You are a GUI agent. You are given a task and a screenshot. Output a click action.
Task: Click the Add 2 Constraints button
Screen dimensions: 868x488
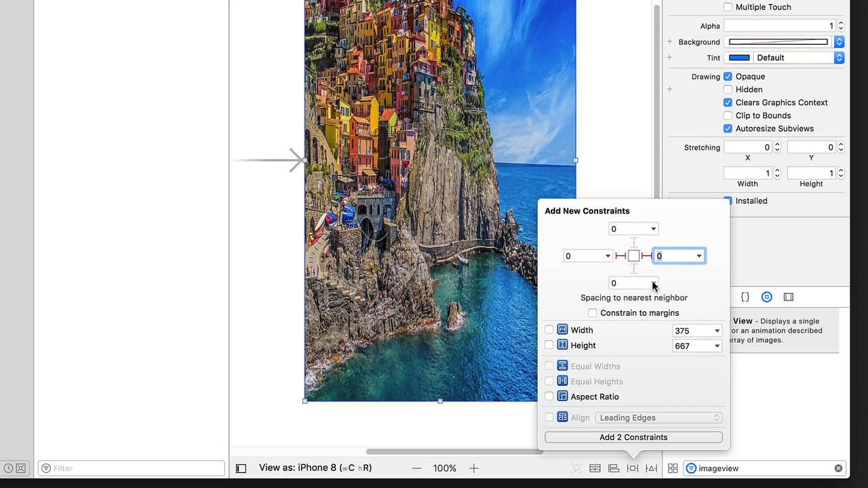633,437
